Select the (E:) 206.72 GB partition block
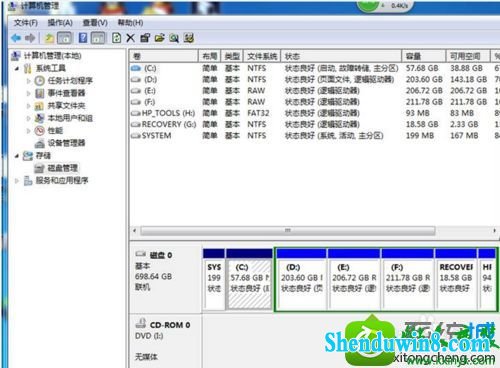500x368 pixels. (x=354, y=279)
